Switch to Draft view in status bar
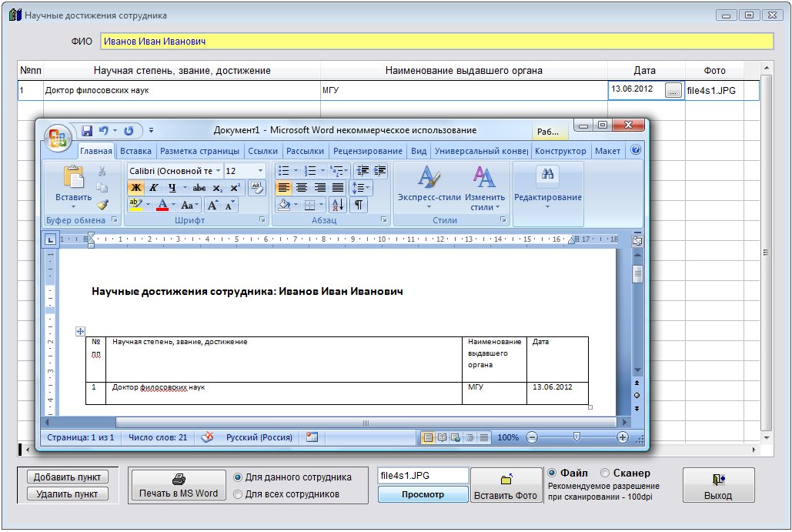The height and width of the screenshot is (532, 792). pos(484,437)
